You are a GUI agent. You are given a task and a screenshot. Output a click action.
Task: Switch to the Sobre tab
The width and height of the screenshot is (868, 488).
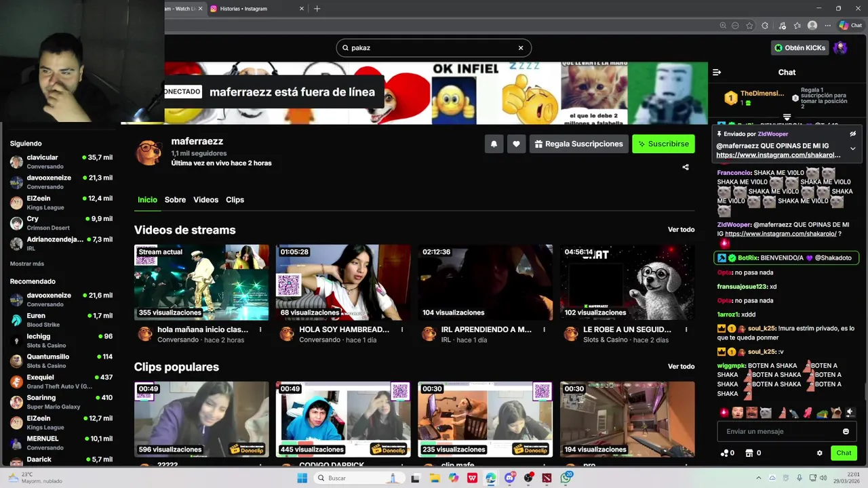(175, 200)
